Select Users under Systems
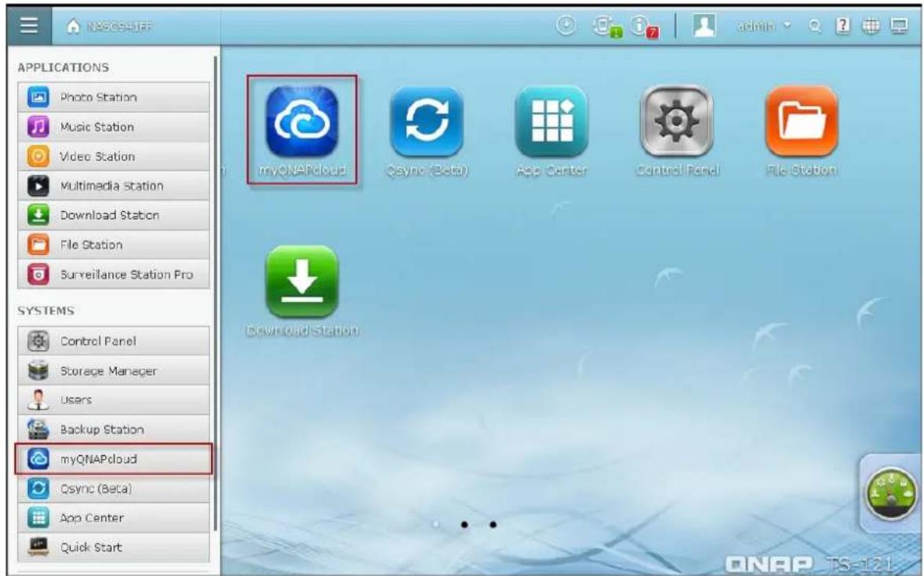This screenshot has height=576, width=924. [114, 399]
